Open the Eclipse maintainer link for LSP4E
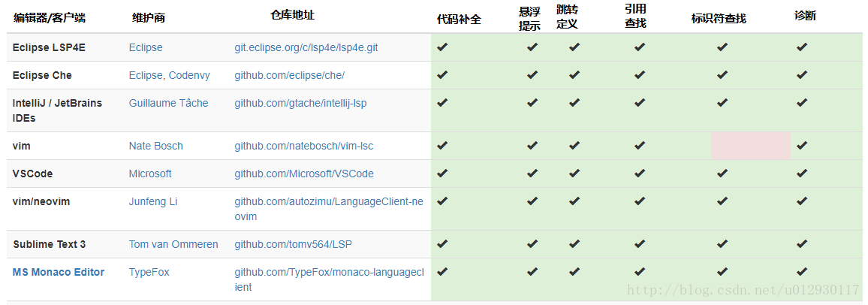This screenshot has width=868, height=305. [x=146, y=47]
